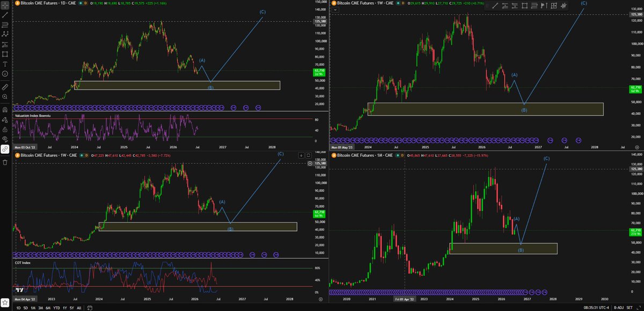Set time range to 5Y
Screen dimensions: 644x311
click(x=71, y=308)
